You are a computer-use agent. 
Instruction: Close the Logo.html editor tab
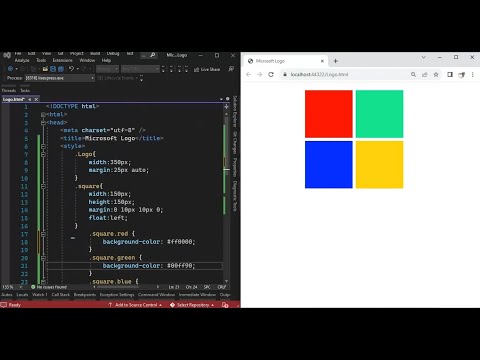36,99
